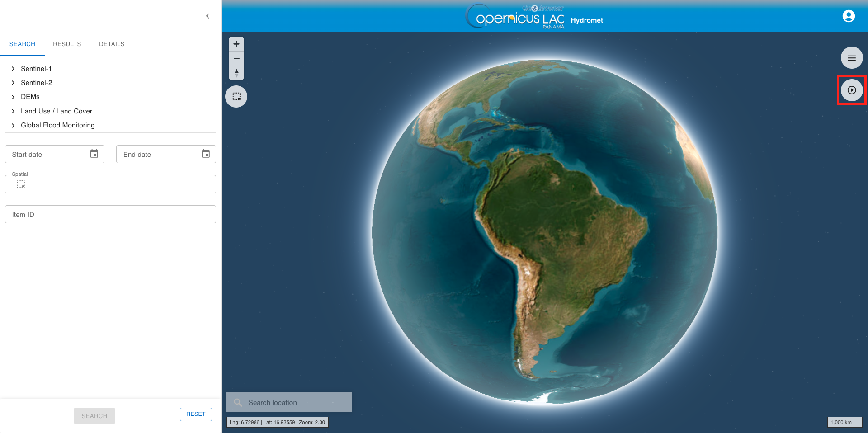The height and width of the screenshot is (433, 868).
Task: Click the Spatial draw-area icon
Action: click(x=21, y=184)
